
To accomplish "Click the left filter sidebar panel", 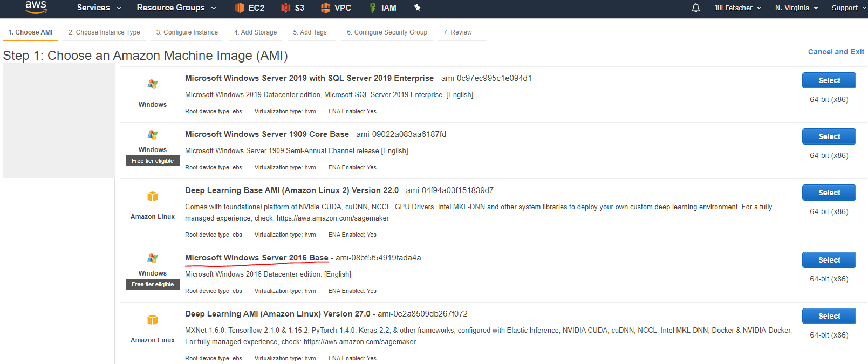I will pyautogui.click(x=59, y=120).
